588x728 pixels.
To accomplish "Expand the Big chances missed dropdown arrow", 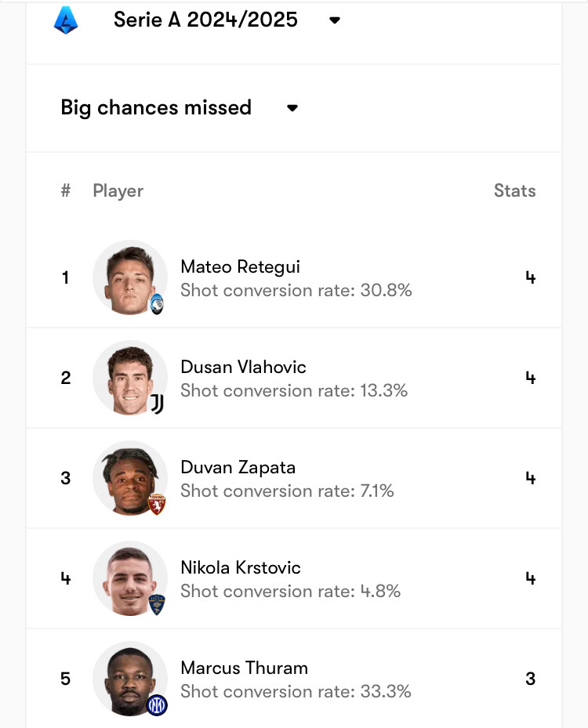I will [x=292, y=108].
